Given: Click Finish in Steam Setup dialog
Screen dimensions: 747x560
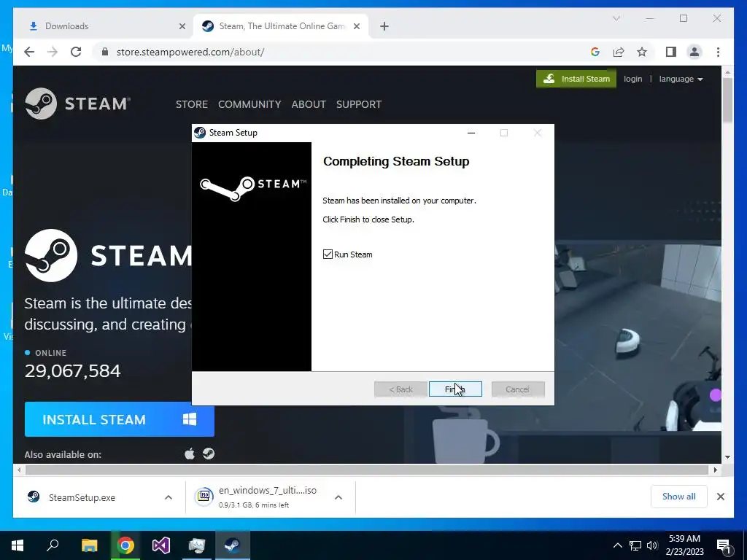Looking at the screenshot, I should [x=455, y=389].
